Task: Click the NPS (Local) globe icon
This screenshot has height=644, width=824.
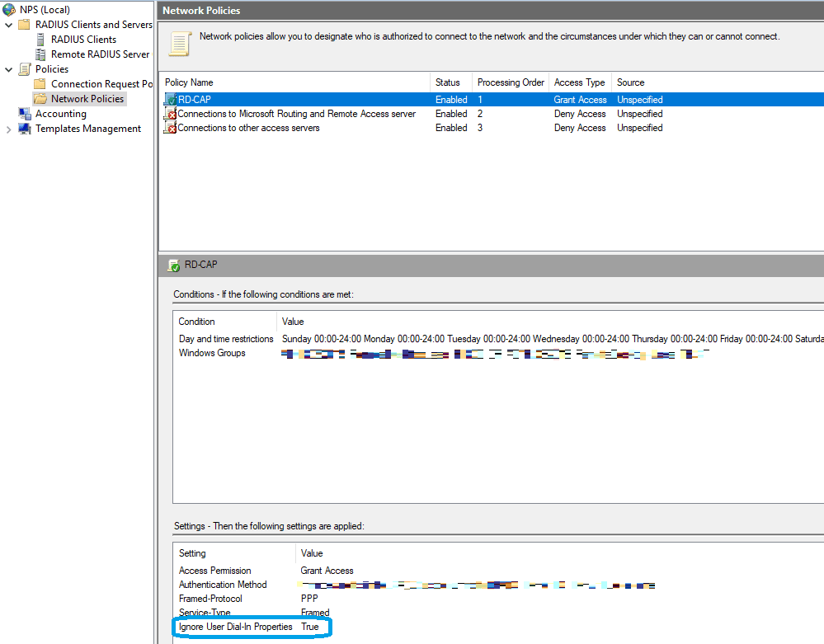Action: pyautogui.click(x=8, y=10)
